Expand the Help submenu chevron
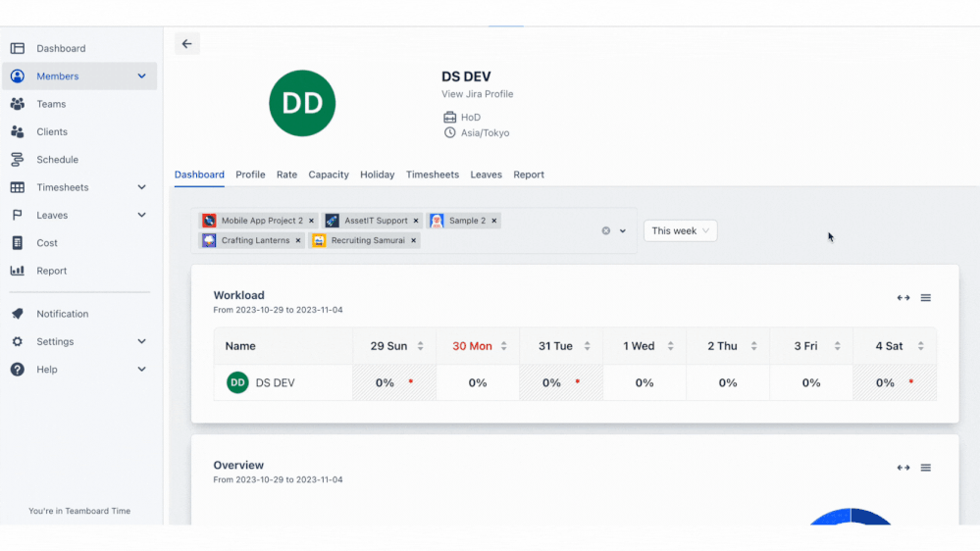This screenshot has height=551, width=980. (142, 370)
